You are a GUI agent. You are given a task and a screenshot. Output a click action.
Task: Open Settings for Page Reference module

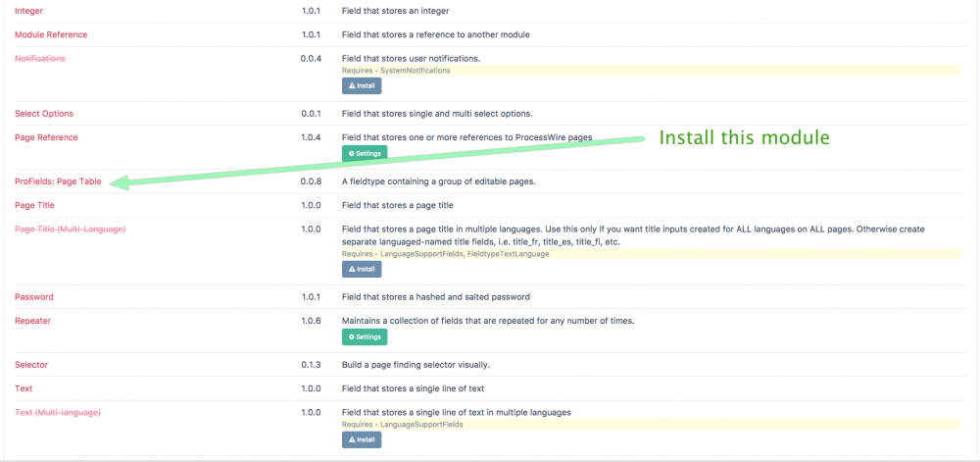364,154
